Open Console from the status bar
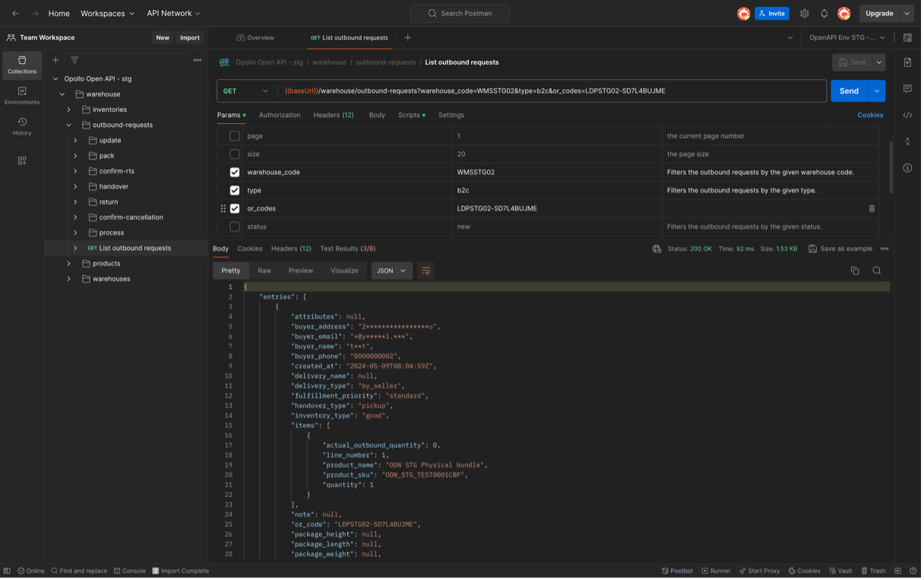The width and height of the screenshot is (924, 580). click(130, 572)
